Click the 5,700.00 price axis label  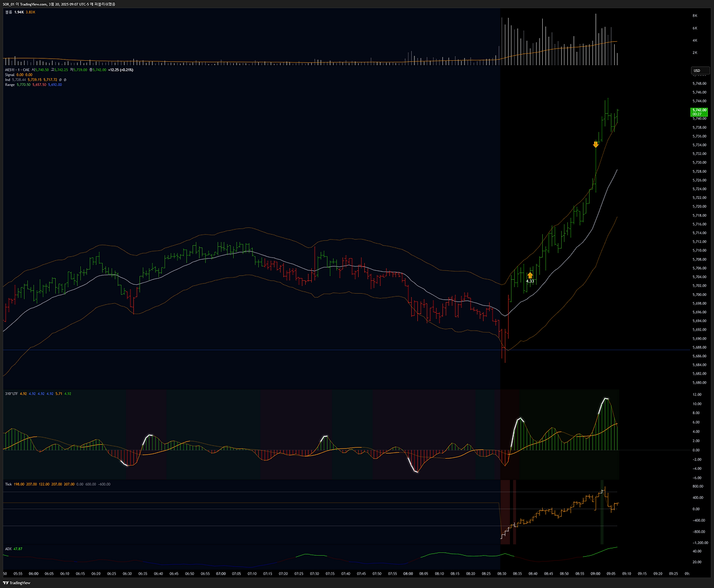point(699,294)
